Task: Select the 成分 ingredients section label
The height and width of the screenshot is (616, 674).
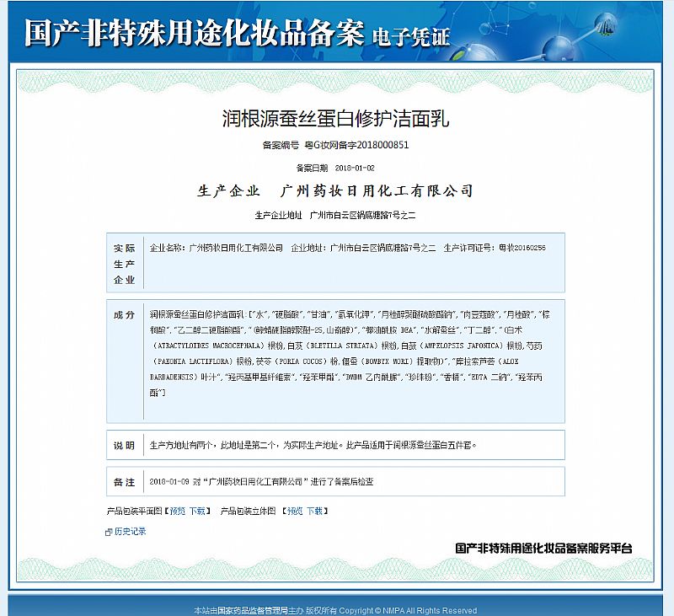Action: click(125, 314)
